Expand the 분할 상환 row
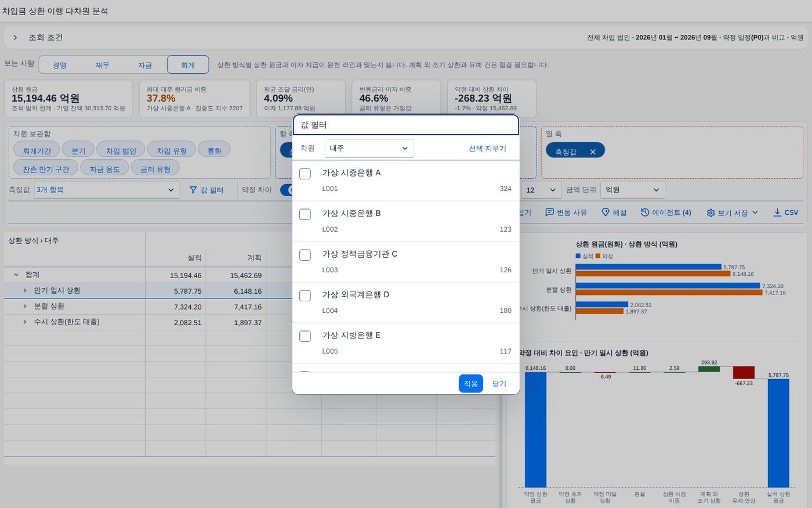Viewport: 812px width, 508px height. [x=25, y=306]
